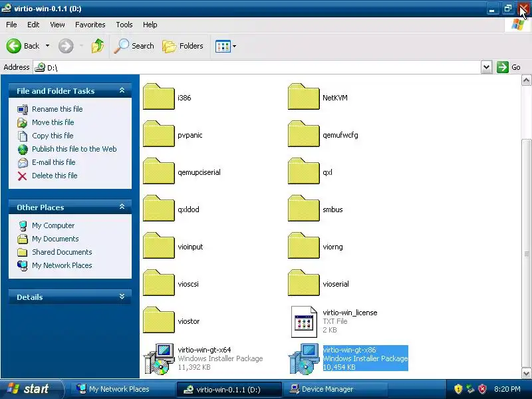
Task: Open the Search magnifier tool
Action: click(134, 46)
